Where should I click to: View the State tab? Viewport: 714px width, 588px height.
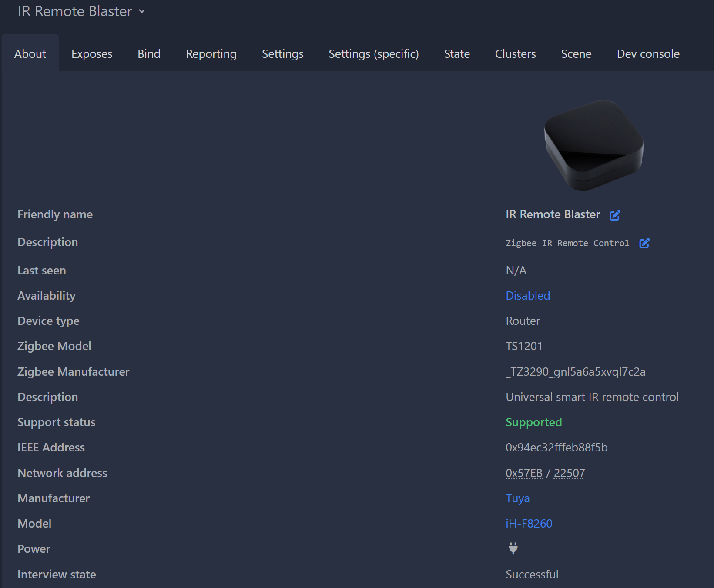457,54
